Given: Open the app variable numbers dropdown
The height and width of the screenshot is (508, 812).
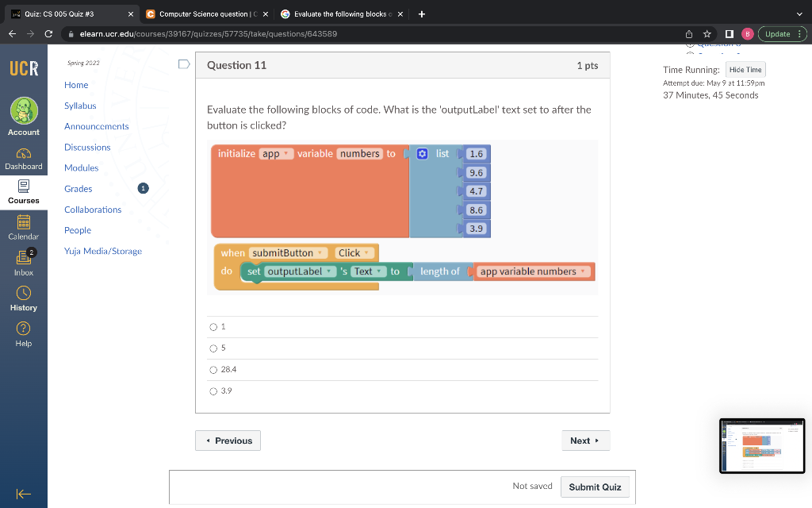Looking at the screenshot, I should (534, 271).
